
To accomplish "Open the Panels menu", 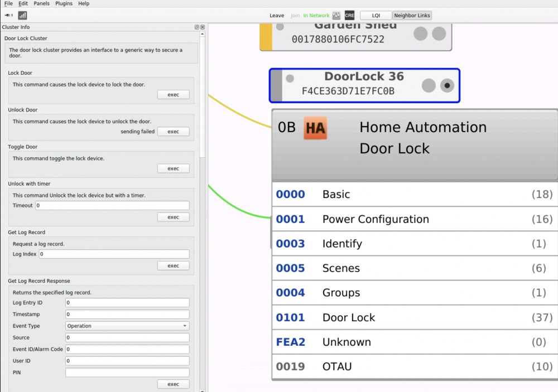I will [x=41, y=3].
